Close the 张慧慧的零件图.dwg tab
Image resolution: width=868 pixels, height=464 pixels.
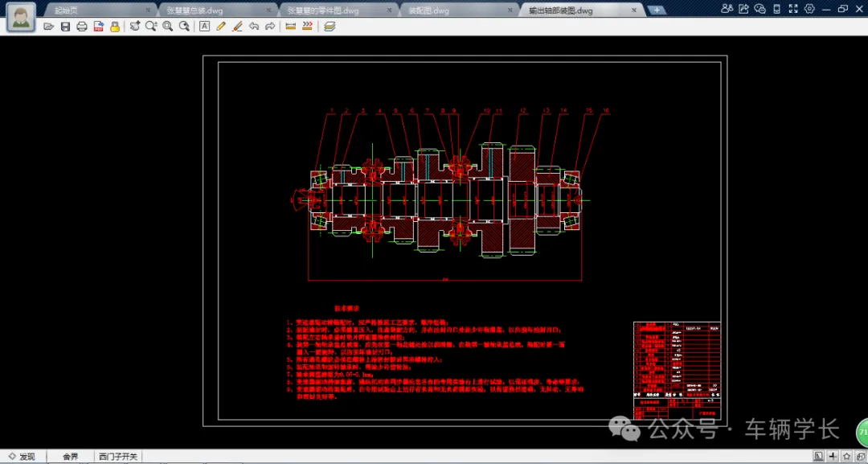(x=391, y=10)
